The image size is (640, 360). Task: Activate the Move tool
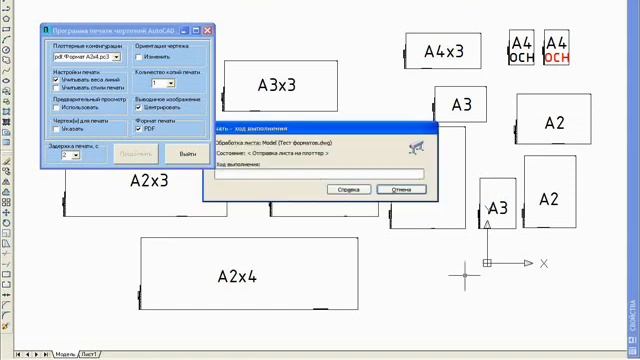coord(6,213)
